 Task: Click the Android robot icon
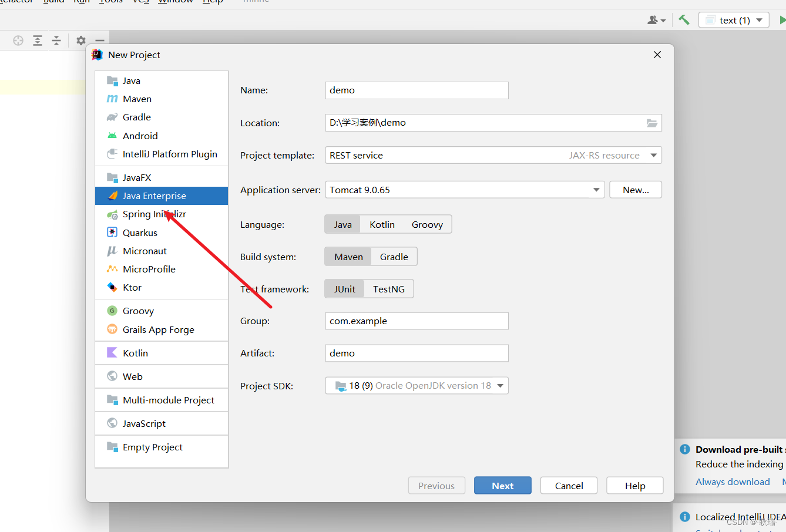[112, 136]
